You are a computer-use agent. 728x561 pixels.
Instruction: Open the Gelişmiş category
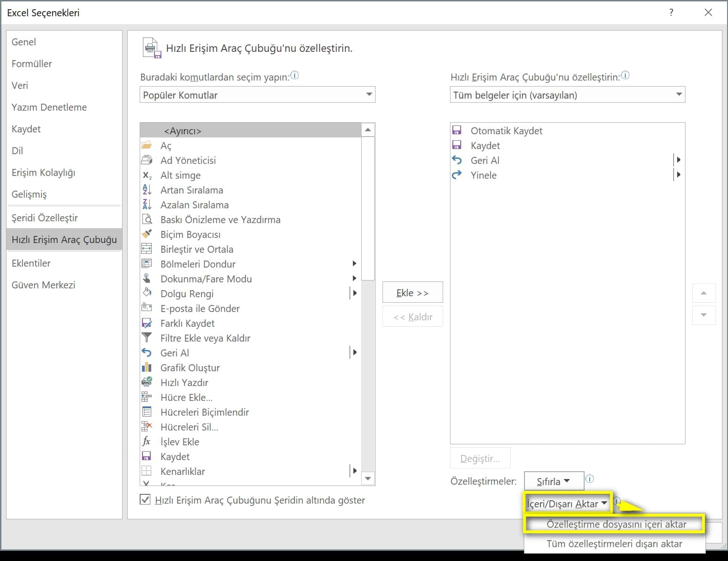pos(64,194)
